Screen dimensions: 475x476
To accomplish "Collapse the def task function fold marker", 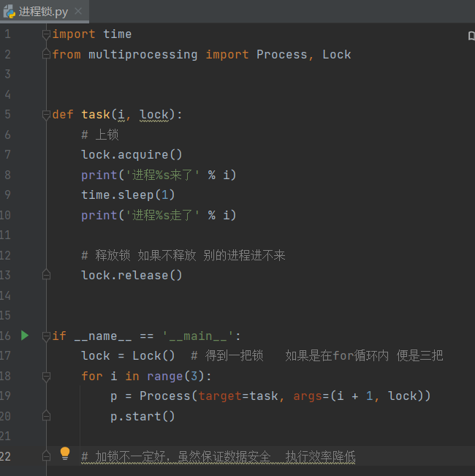I will point(46,115).
